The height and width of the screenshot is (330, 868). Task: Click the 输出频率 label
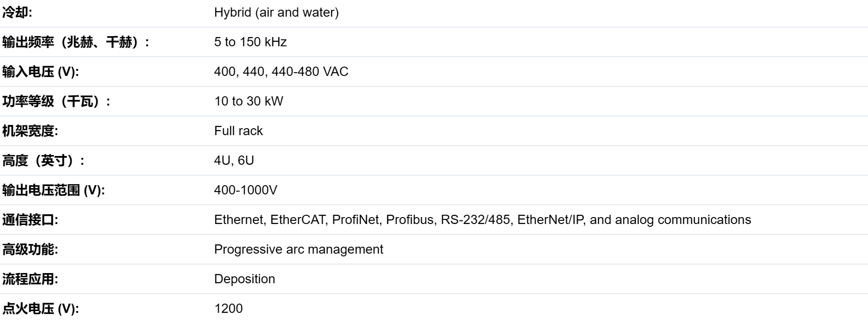pyautogui.click(x=76, y=43)
